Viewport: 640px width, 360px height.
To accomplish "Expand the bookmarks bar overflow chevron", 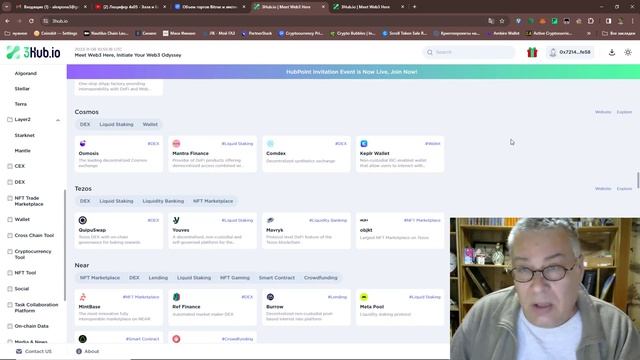I will coord(589,33).
